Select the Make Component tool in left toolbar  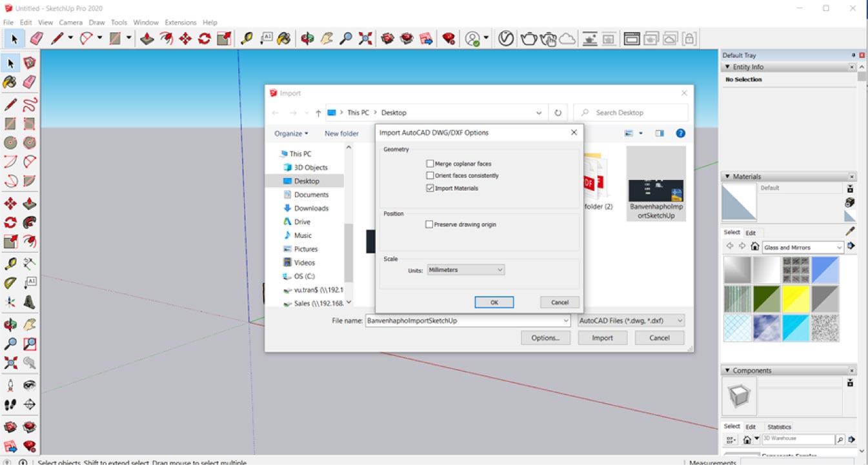(x=29, y=63)
